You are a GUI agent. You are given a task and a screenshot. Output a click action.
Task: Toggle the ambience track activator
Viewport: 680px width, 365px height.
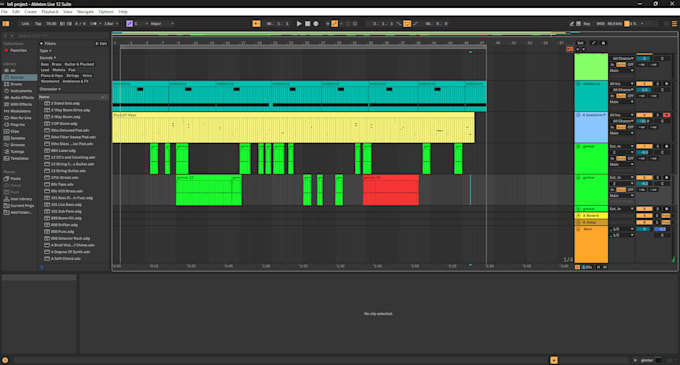click(x=644, y=84)
